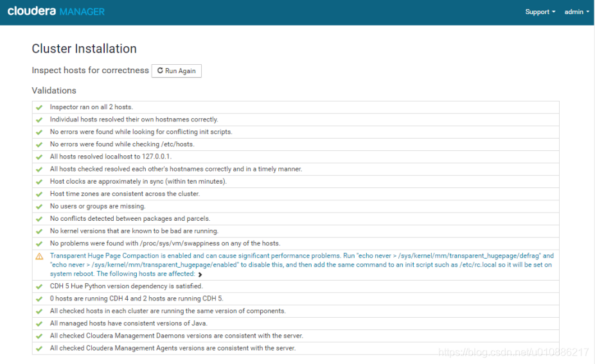Click text '0 hosts are running CDH 4 and 2 hosts'
Image resolution: width=595 pixels, height=364 pixels.
136,299
